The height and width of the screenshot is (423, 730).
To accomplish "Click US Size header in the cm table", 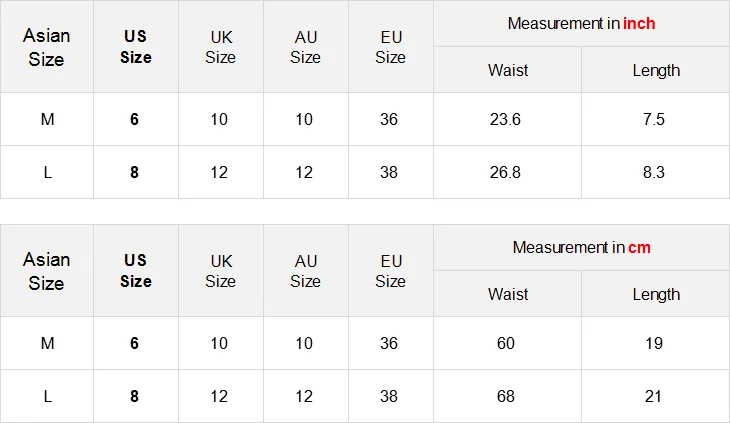I will tap(135, 271).
